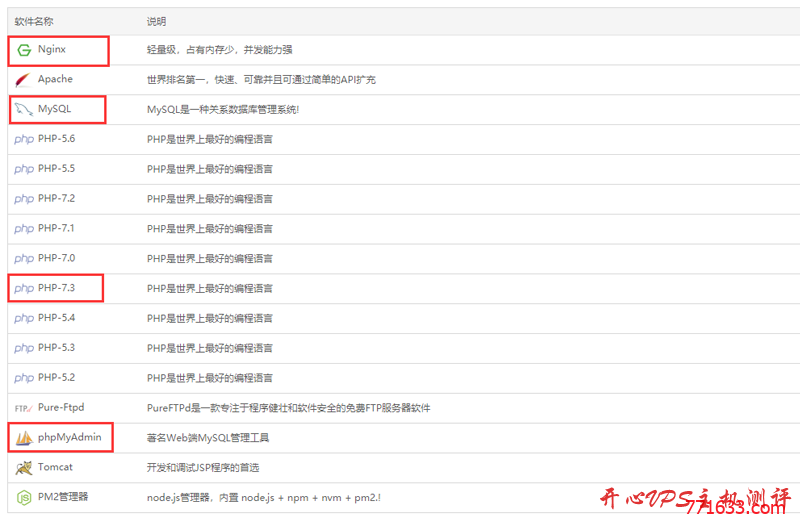Click the FTP icon beside Pure-Ftpd

coord(23,408)
